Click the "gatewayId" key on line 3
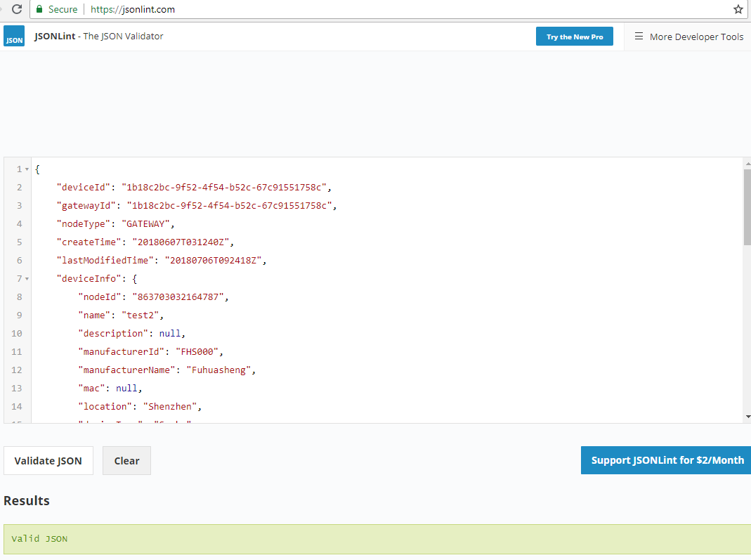 click(86, 205)
